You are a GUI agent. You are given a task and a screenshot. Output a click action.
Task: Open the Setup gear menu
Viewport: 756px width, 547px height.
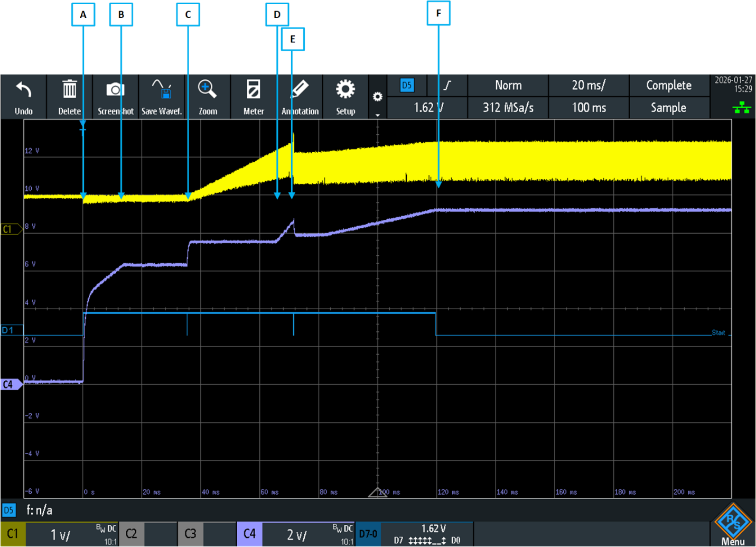(x=346, y=90)
